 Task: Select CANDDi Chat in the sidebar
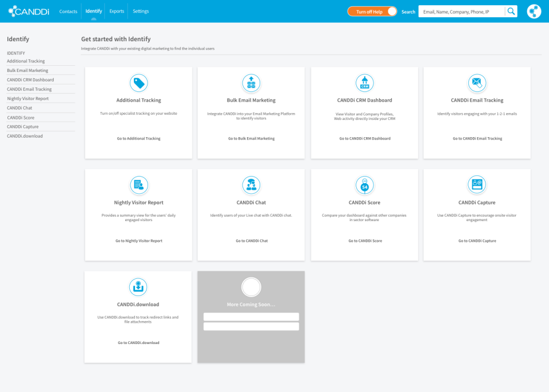coord(19,108)
